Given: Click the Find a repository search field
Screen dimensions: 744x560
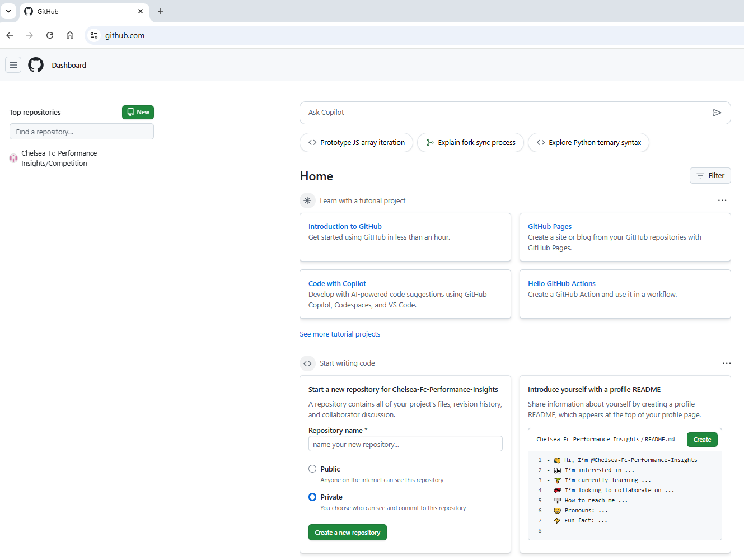Looking at the screenshot, I should coord(82,132).
